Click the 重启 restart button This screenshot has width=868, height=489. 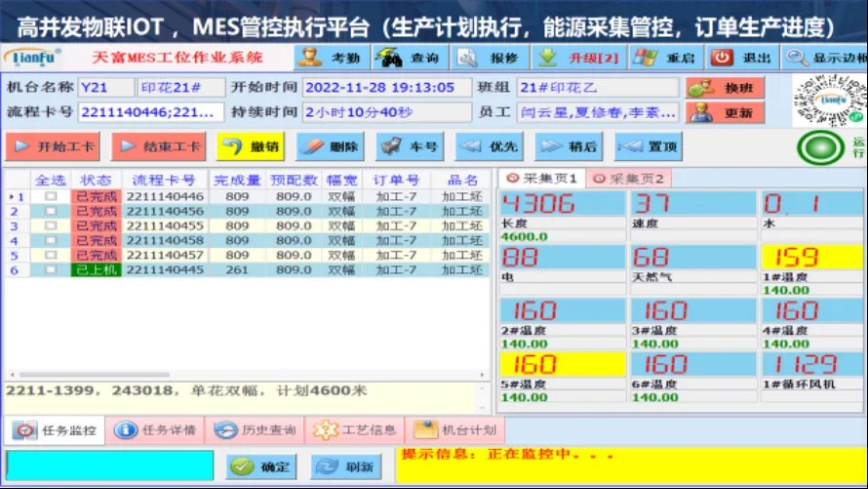[x=663, y=58]
